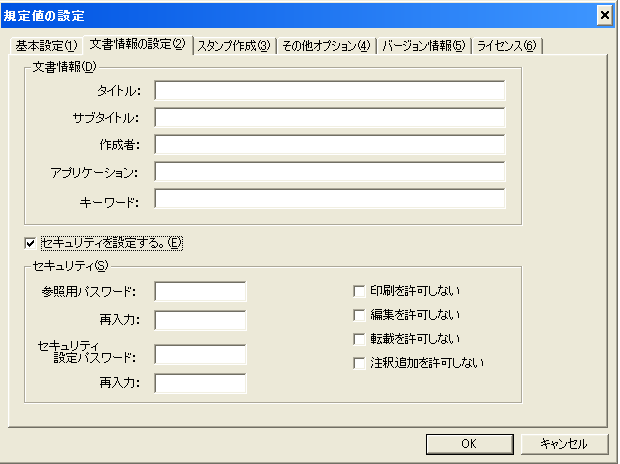Click the 作成者 text field
Image resolution: width=620 pixels, height=464 pixels.
pyautogui.click(x=330, y=144)
